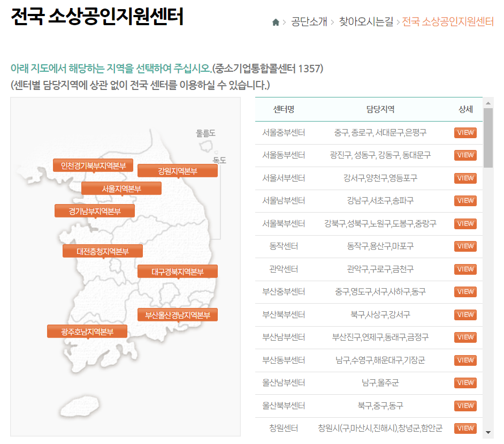
Task: Select 대구경북지역본부 on the map
Action: pyautogui.click(x=178, y=272)
